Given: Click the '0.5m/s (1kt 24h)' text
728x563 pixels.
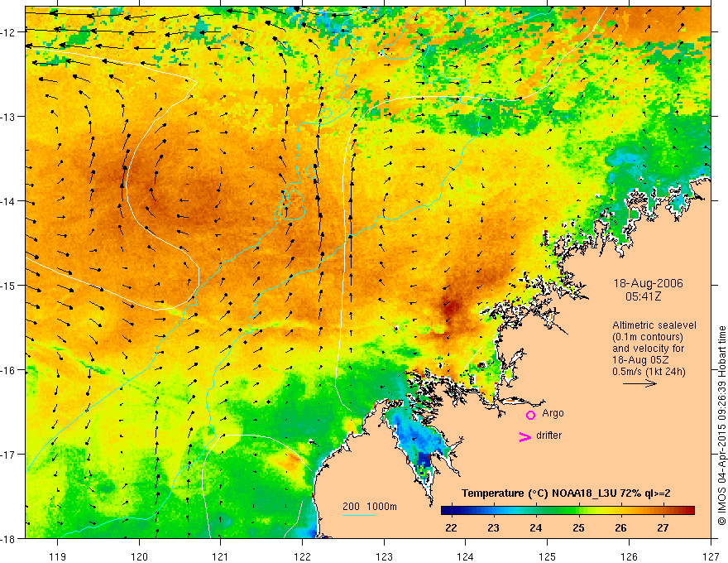Looking at the screenshot, I should point(649,371).
